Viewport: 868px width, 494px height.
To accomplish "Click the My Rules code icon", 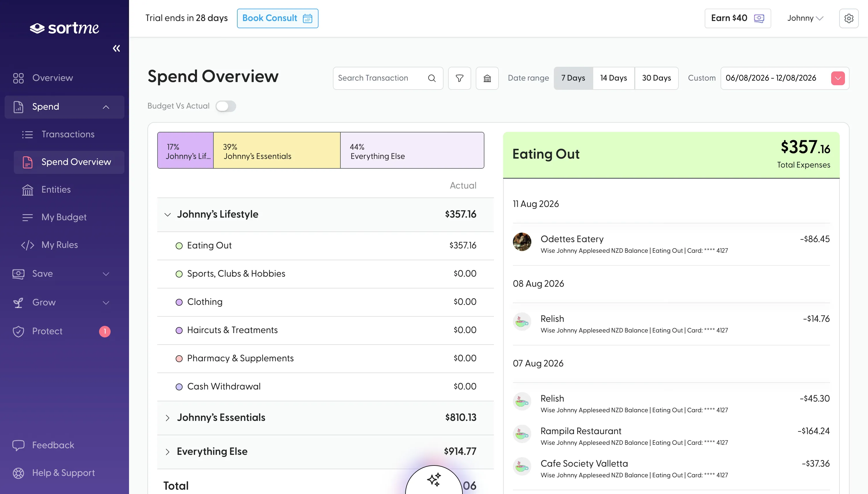I will click(x=27, y=245).
